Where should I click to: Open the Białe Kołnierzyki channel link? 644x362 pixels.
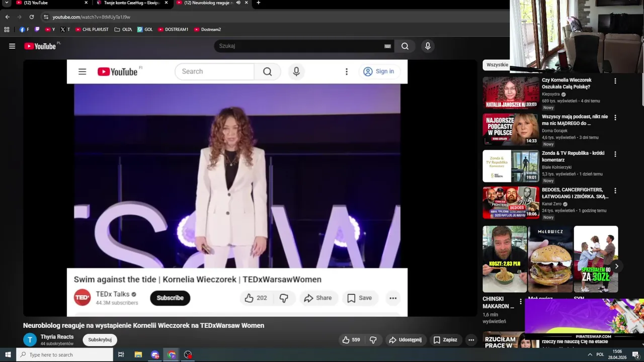click(x=556, y=167)
